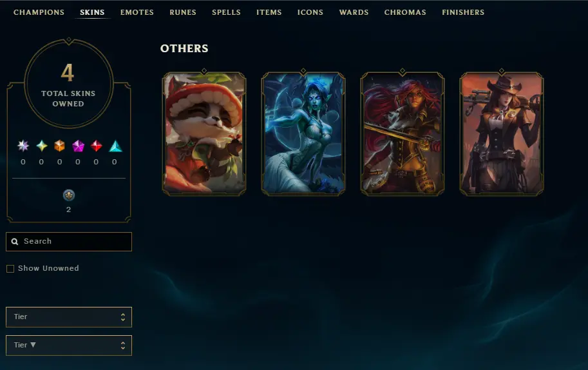Select the cowgirl Caitlyn skin card
This screenshot has height=370, width=588.
(501, 133)
